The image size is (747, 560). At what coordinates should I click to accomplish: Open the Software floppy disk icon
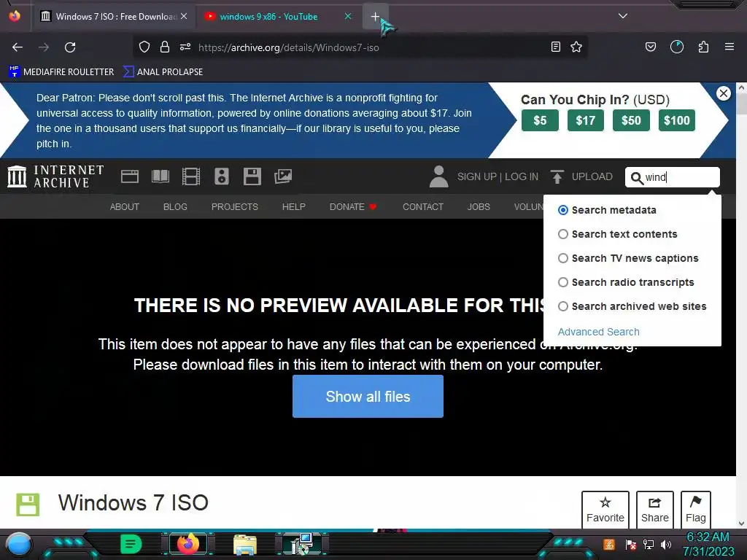pyautogui.click(x=252, y=176)
